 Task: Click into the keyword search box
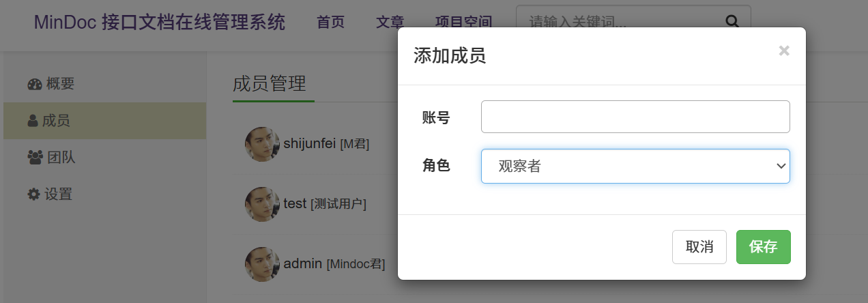pyautogui.click(x=614, y=23)
